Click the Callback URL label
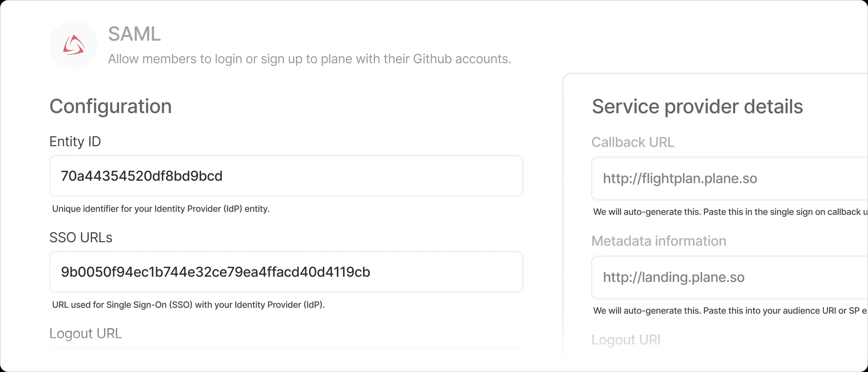Image resolution: width=868 pixels, height=372 pixels. click(x=632, y=142)
